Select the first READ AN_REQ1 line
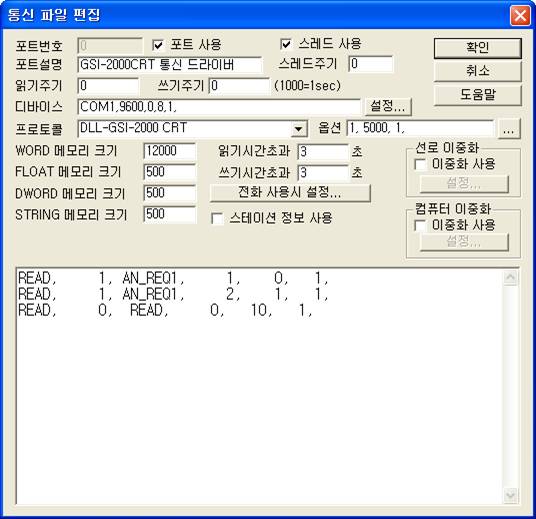The image size is (536, 519). [x=173, y=278]
